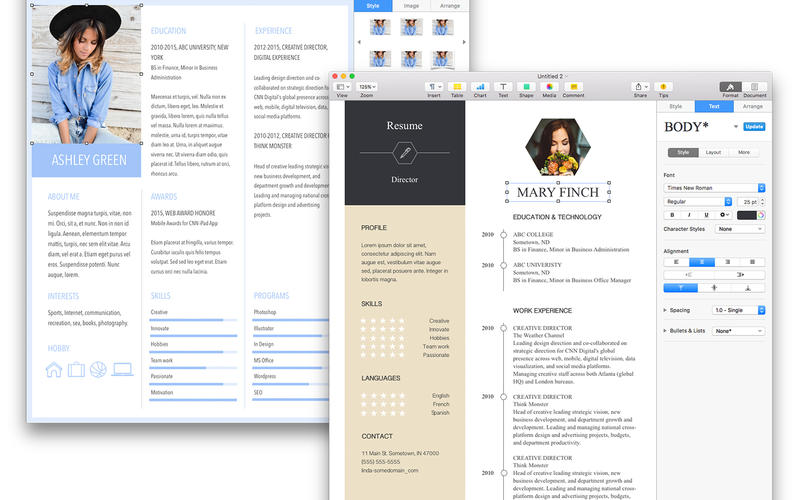Open the Style tab in back window
The width and height of the screenshot is (800, 500).
tap(373, 6)
